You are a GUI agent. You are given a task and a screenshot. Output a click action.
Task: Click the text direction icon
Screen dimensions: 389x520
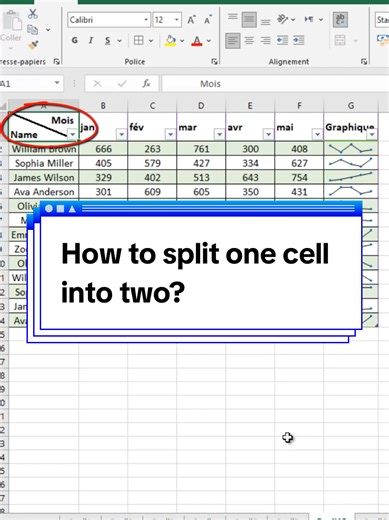[309, 19]
